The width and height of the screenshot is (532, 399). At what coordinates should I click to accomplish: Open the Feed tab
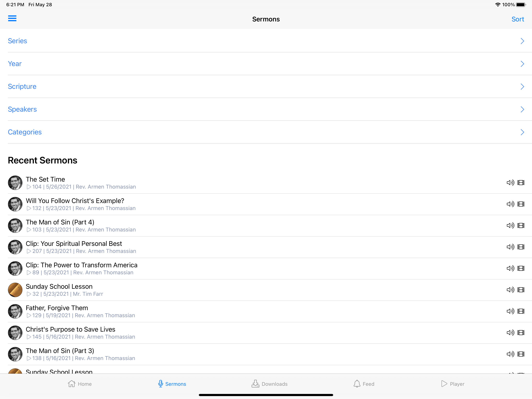coord(364,384)
